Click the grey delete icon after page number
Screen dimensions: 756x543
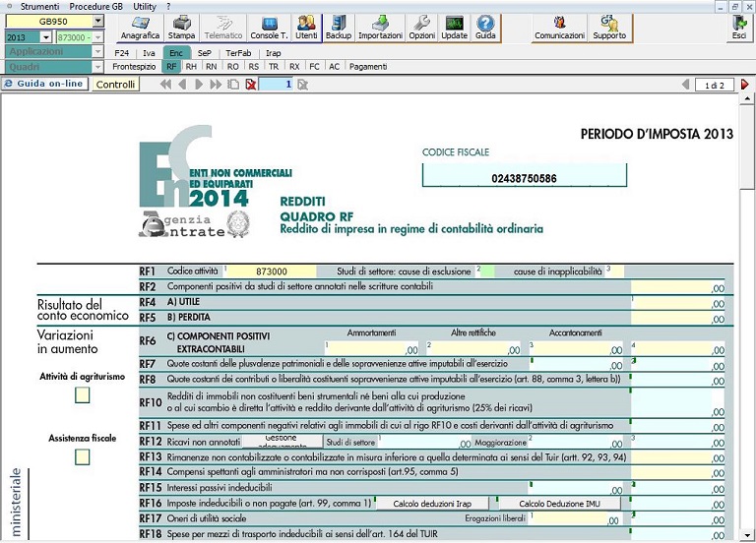pos(302,85)
